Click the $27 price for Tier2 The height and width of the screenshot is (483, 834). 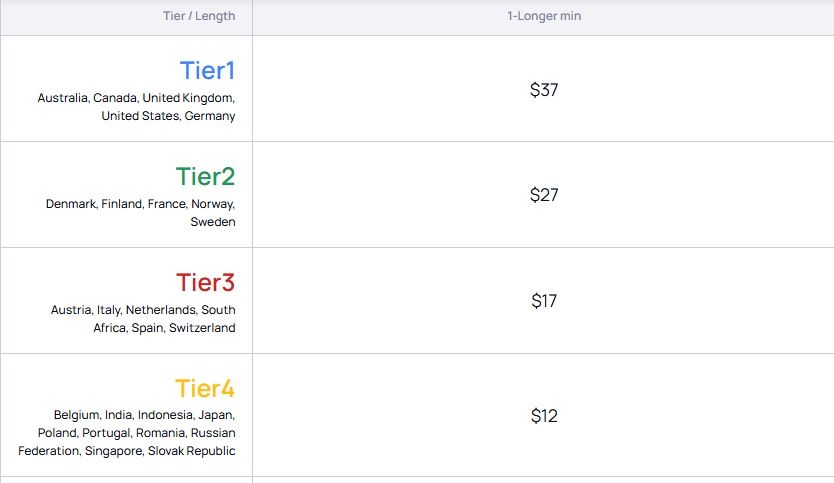pos(544,195)
